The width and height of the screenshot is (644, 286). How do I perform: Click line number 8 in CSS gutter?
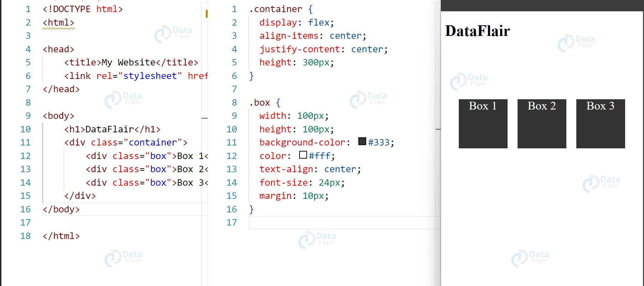[234, 102]
